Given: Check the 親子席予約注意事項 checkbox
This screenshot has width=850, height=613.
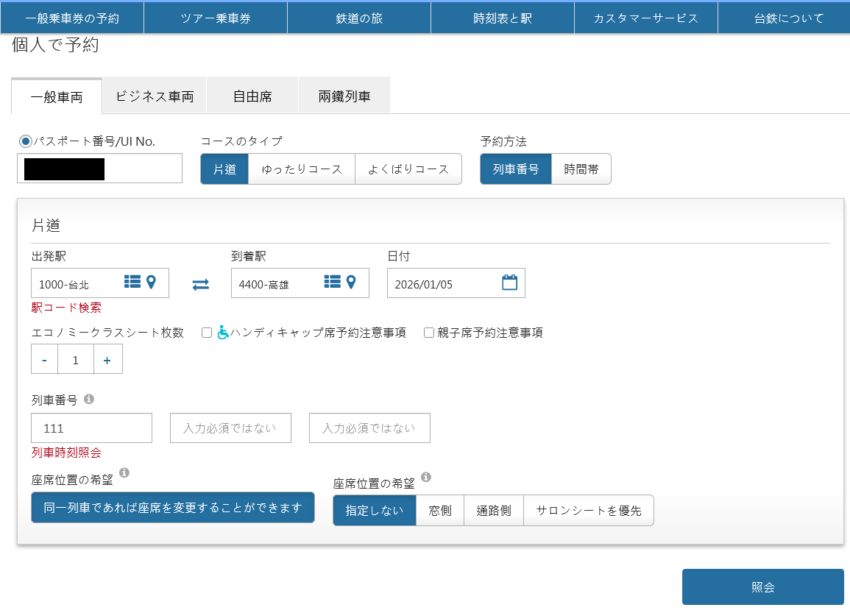Looking at the screenshot, I should click(x=429, y=333).
